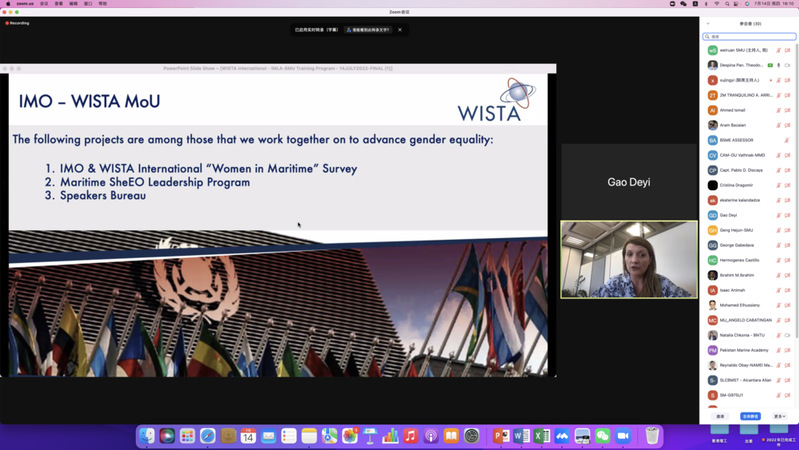Toggle mute icon for Gao Deyi

pos(779,215)
